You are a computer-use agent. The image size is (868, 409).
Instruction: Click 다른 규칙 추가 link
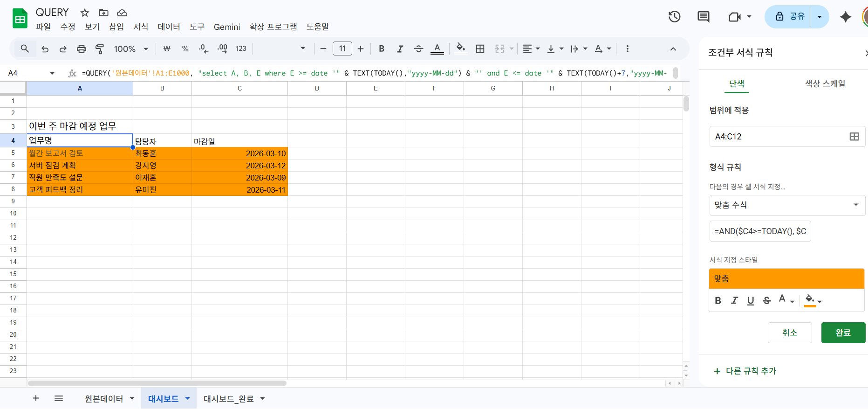745,371
